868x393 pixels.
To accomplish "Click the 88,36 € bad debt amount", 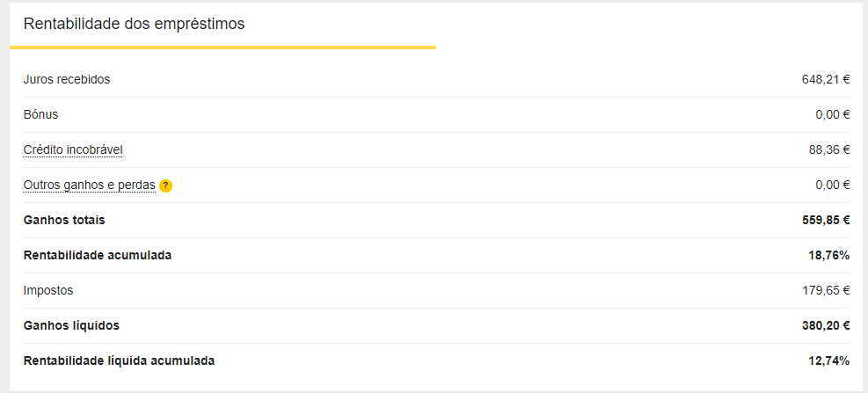I will [x=828, y=149].
